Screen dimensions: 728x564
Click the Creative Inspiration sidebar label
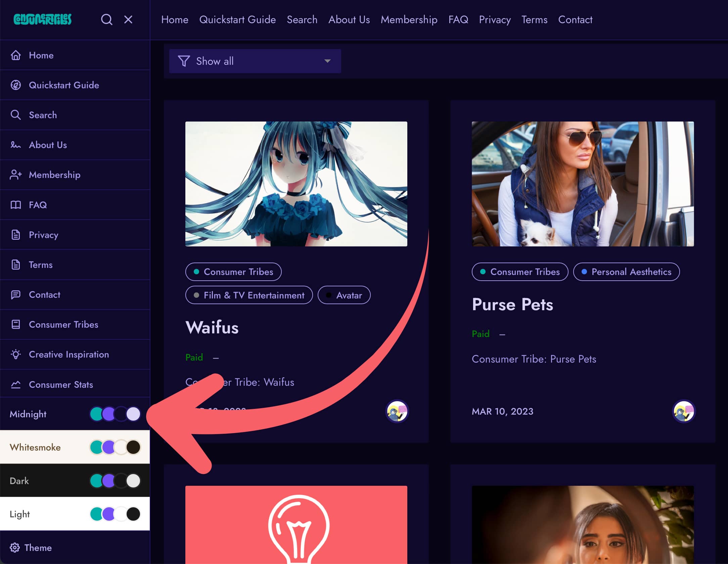coord(69,354)
